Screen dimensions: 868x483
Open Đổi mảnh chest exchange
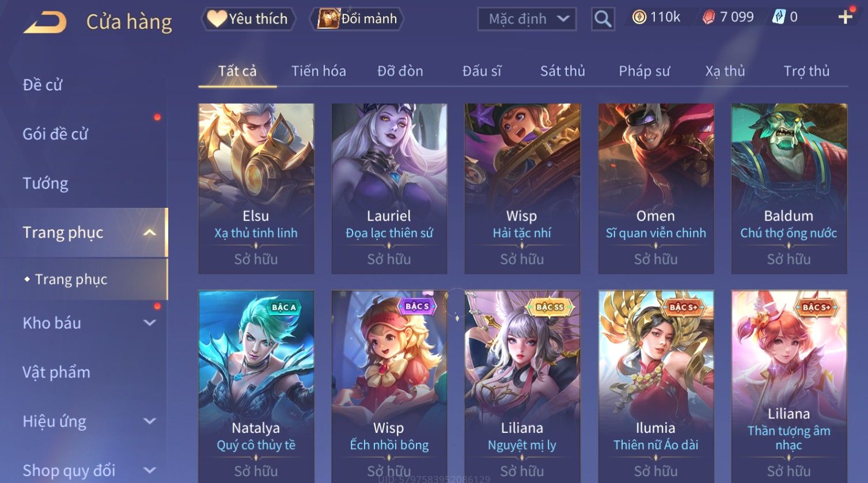(x=357, y=19)
